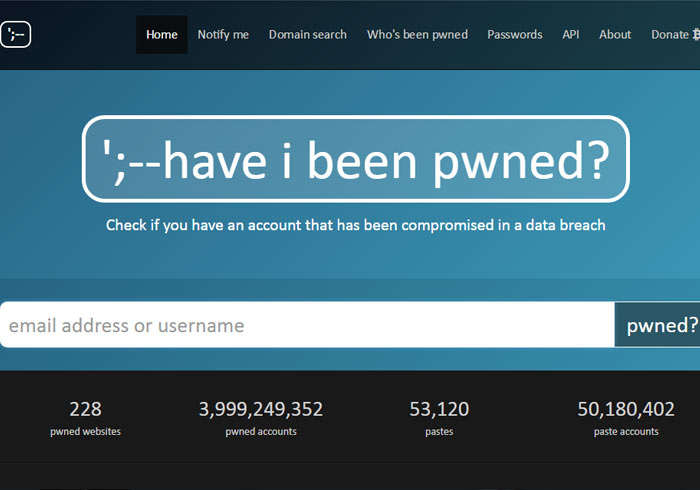Open Domain search in navigation
The height and width of the screenshot is (490, 700).
click(x=308, y=35)
